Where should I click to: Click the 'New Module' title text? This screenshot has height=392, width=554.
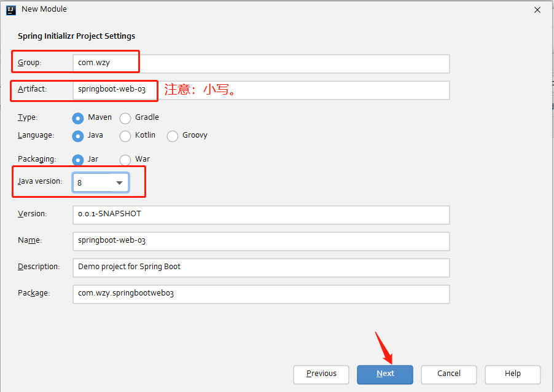(44, 9)
